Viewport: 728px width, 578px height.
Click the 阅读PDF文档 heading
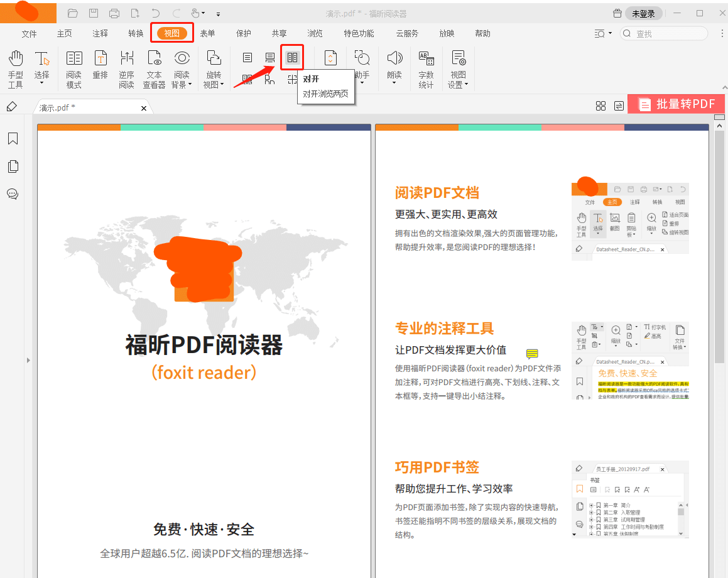pos(437,193)
